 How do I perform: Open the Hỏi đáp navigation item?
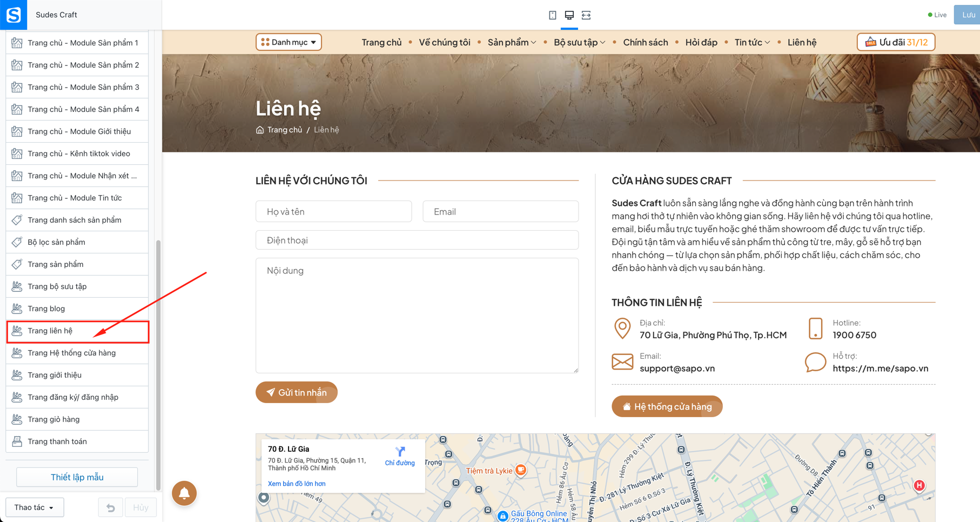[701, 42]
